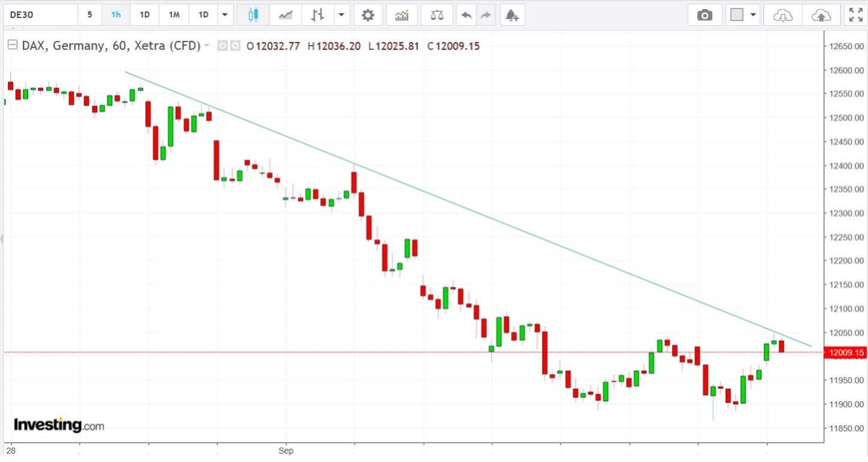The image size is (868, 462).
Task: Open the chart background color swatch
Action: 738,14
